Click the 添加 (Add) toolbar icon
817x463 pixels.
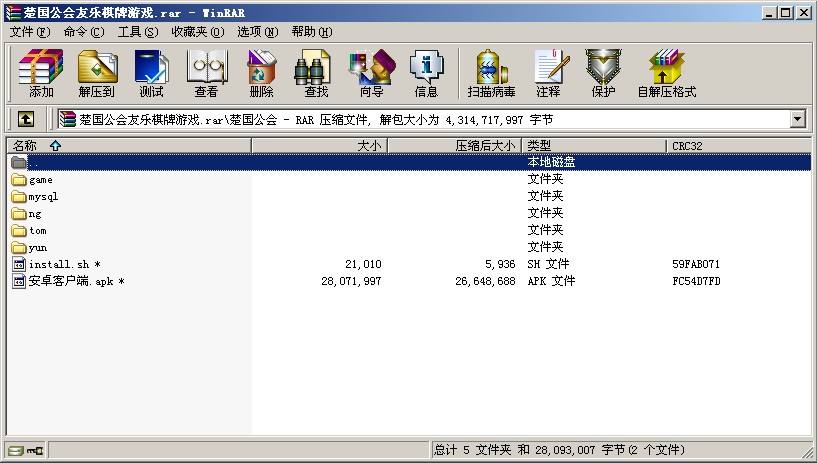[41, 73]
